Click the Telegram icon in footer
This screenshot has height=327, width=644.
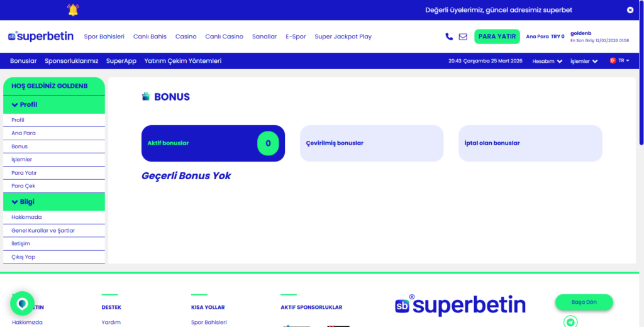[x=570, y=322]
